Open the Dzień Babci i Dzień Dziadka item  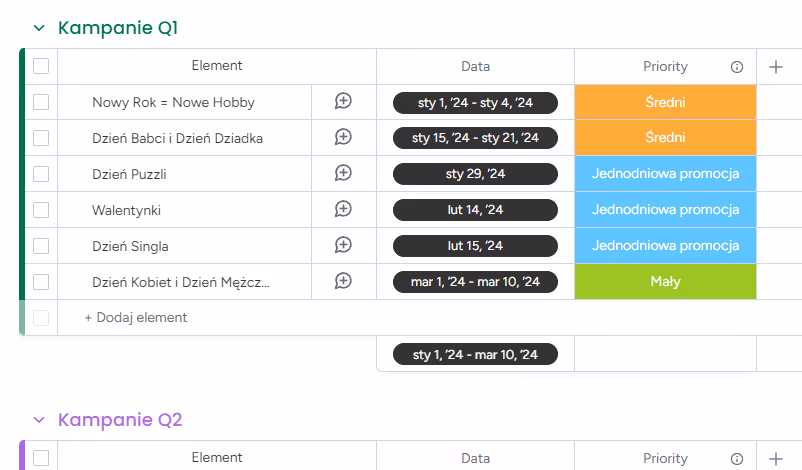(177, 138)
